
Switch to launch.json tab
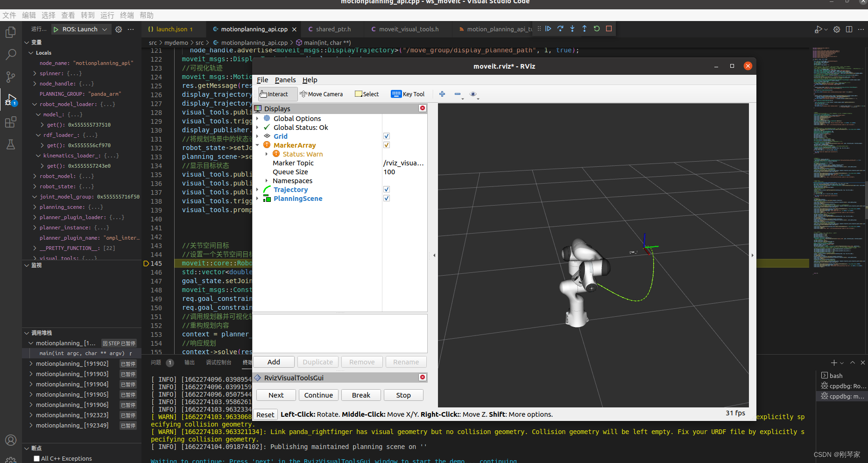click(171, 29)
